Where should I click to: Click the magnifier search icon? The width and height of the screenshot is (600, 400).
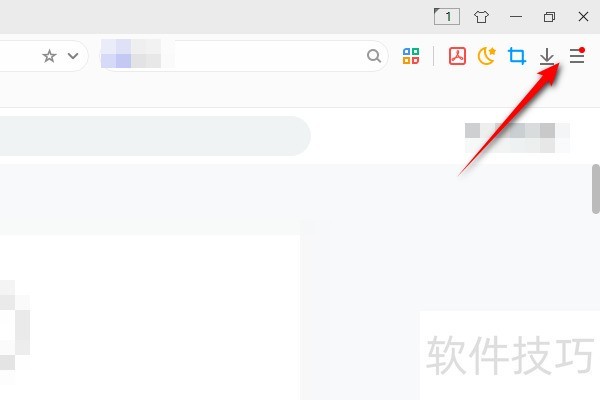[374, 56]
